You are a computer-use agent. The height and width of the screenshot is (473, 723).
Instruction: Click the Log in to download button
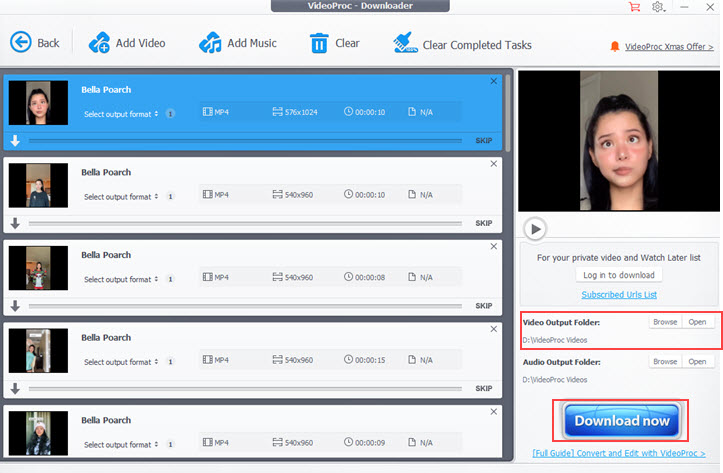[x=619, y=275]
